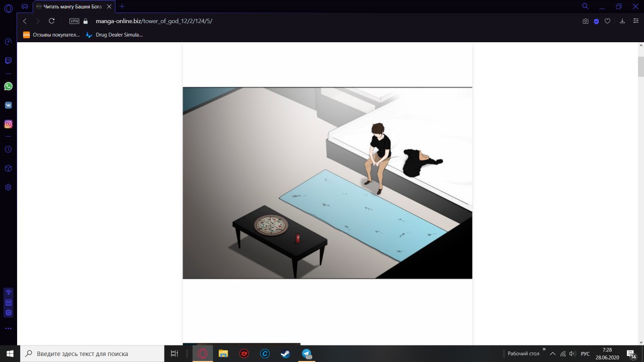This screenshot has width=644, height=362.
Task: Open the network Wi-Fi tray icon
Action: (x=563, y=353)
